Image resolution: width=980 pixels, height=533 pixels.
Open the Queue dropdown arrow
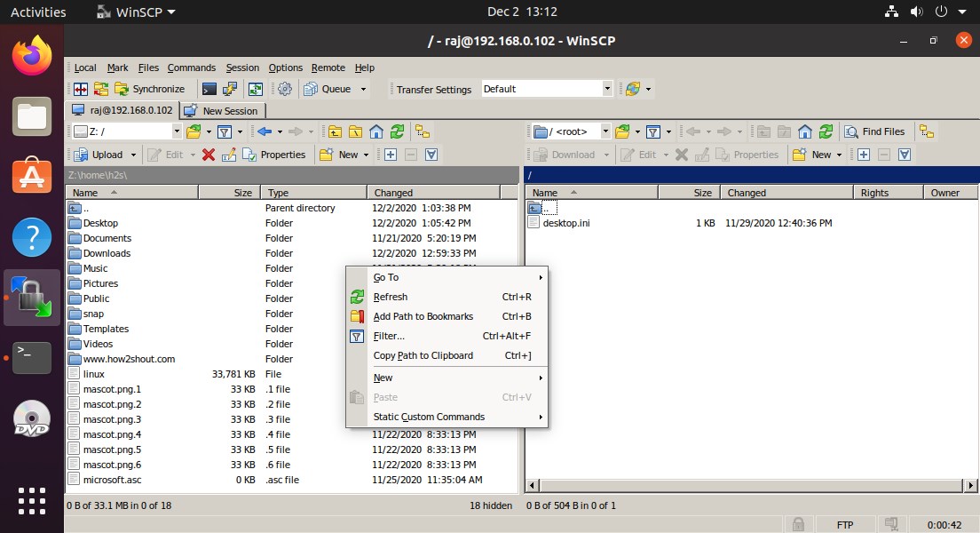[x=363, y=89]
